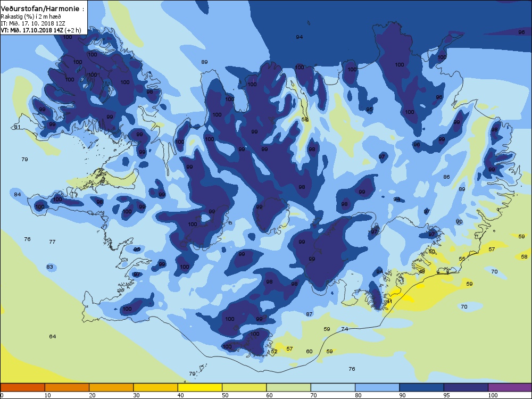Click the humidity value 55 on the southeast coast

click(x=462, y=259)
